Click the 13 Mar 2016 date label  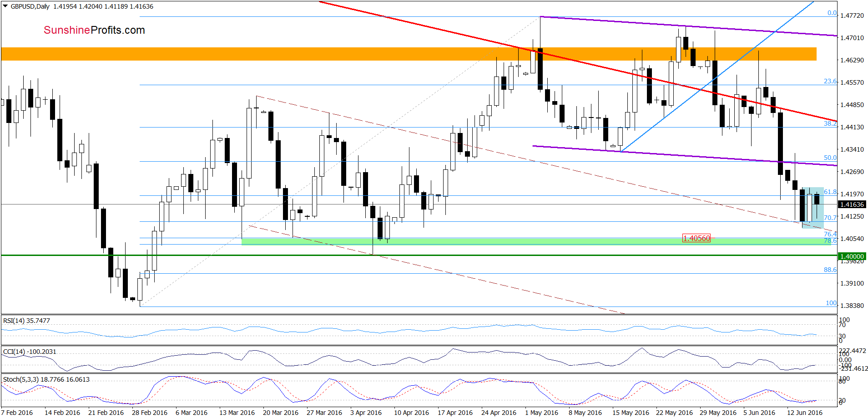pos(237,413)
